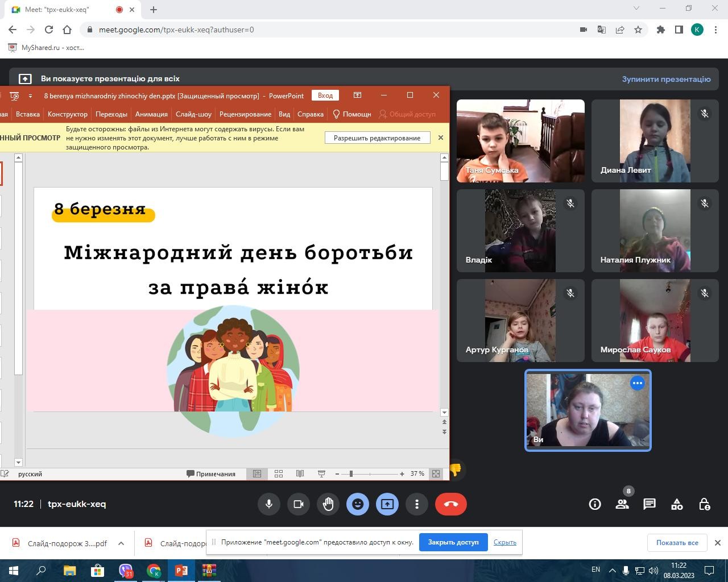Click the zoom out minus button

click(337, 473)
